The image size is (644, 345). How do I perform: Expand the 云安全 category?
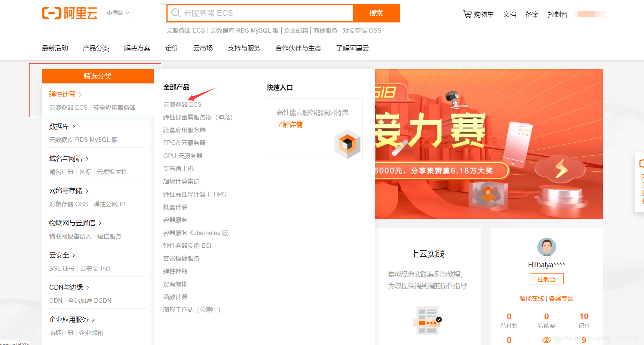point(62,255)
